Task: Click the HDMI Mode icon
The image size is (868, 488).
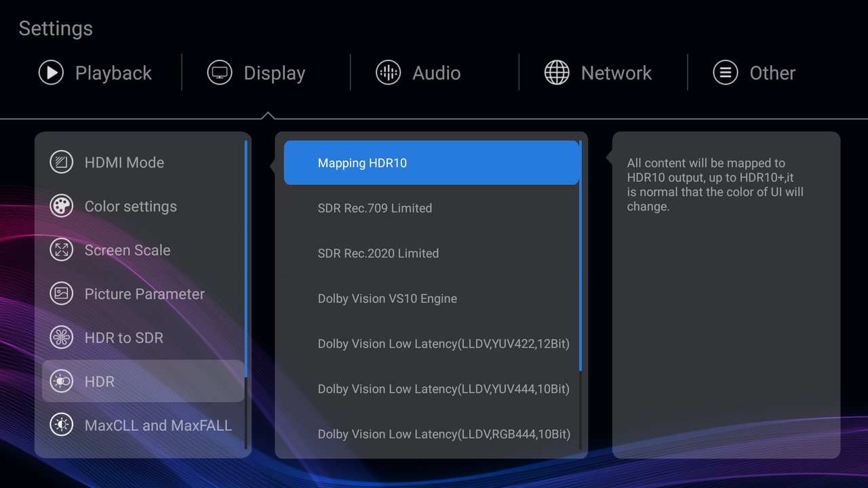Action: [62, 162]
